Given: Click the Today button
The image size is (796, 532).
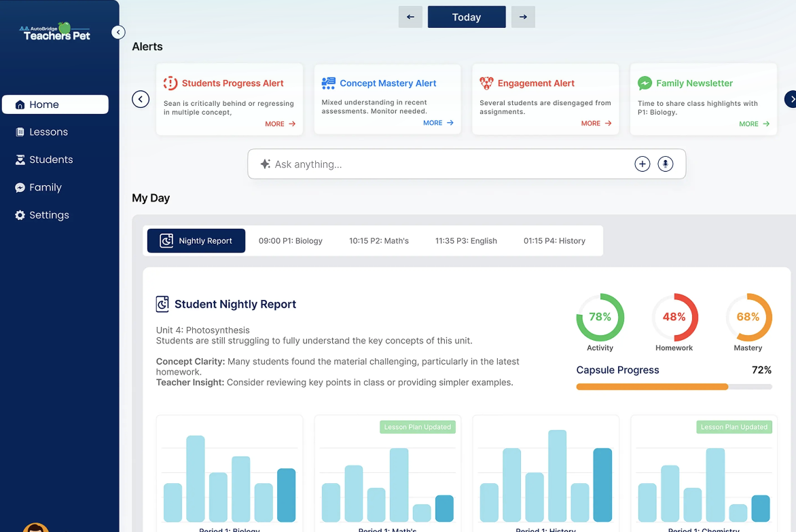Looking at the screenshot, I should pyautogui.click(x=467, y=17).
